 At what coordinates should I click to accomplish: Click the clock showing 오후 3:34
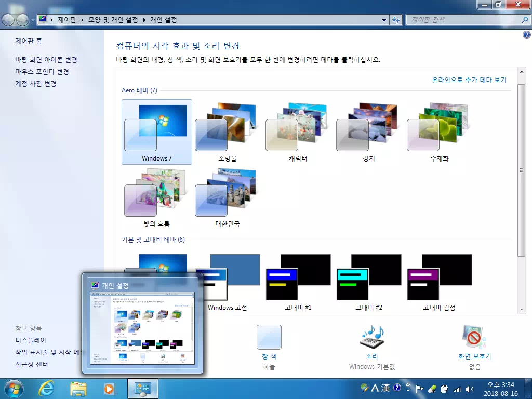501,389
